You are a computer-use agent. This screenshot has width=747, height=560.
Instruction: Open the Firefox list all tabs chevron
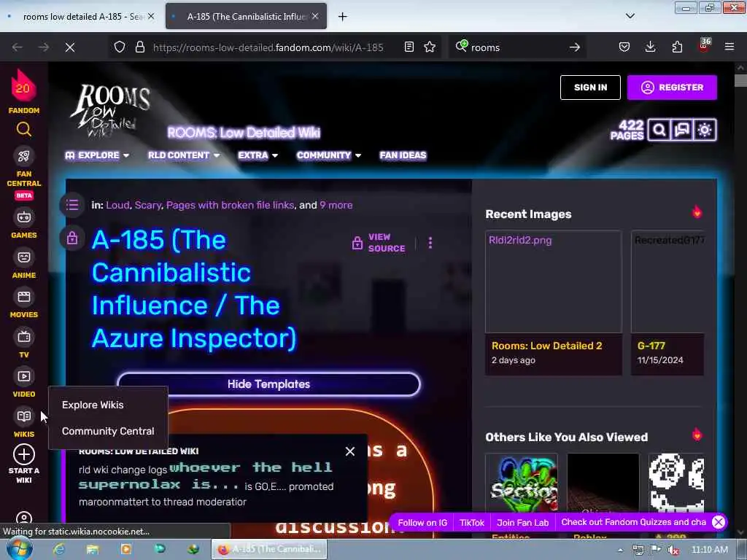[630, 16]
